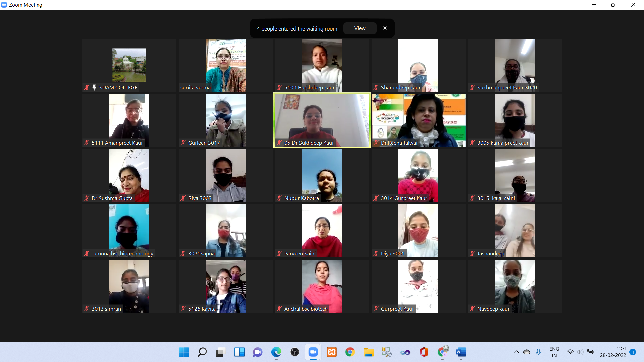The width and height of the screenshot is (644, 362).
Task: Open Microsoft Edge from taskbar
Action: 276,352
